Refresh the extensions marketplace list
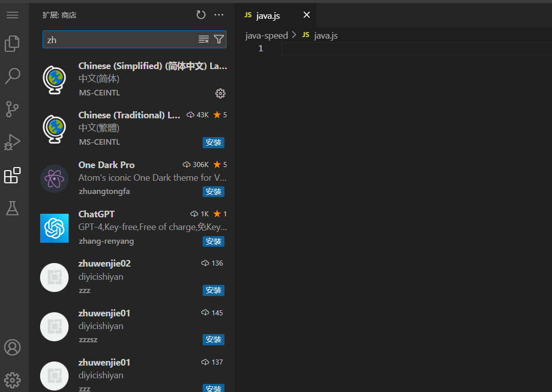552x392 pixels. point(201,15)
